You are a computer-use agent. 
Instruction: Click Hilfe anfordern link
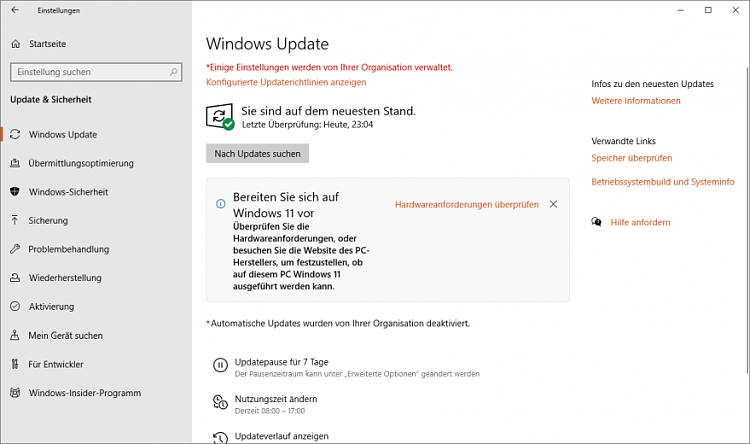tap(640, 222)
